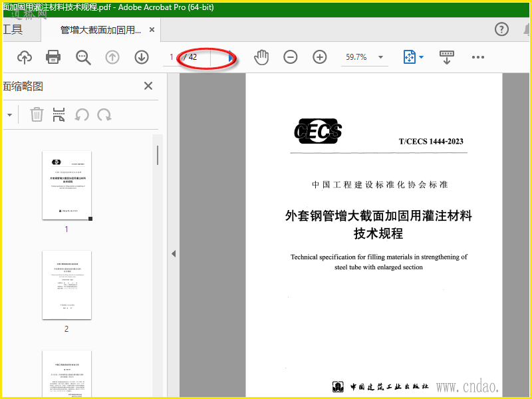Click the 中国建筑工业出版社 publisher text
The width and height of the screenshot is (532, 399).
pos(389,386)
